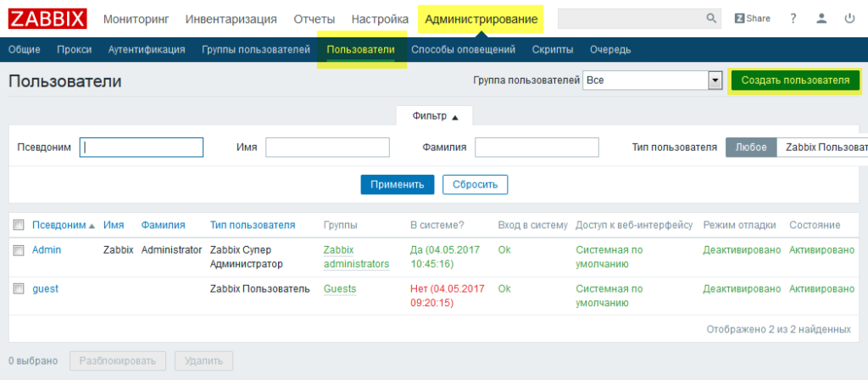Select 'Любое' user type filter option
The height and width of the screenshot is (380, 868).
coord(751,148)
